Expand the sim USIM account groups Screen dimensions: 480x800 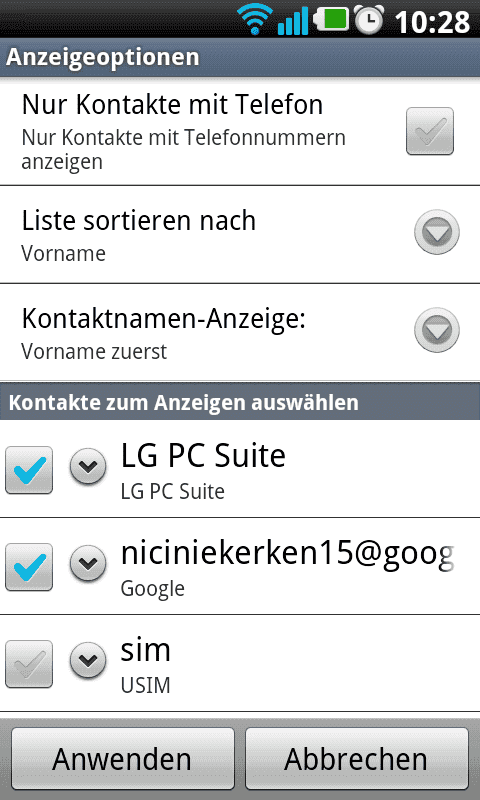click(x=88, y=660)
